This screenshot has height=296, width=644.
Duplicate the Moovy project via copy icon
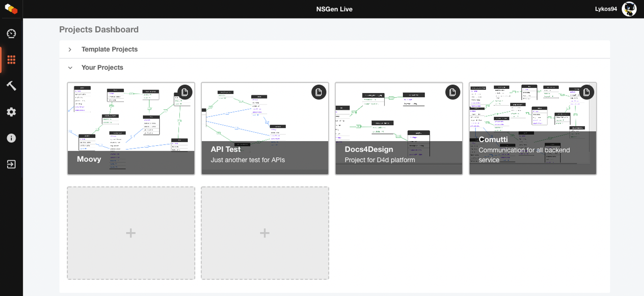tap(185, 92)
